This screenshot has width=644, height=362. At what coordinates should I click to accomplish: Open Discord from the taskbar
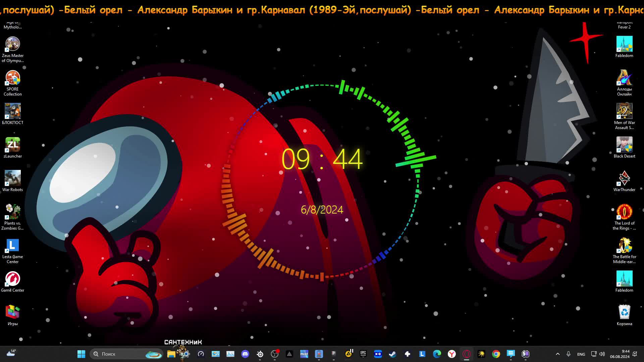click(x=245, y=354)
